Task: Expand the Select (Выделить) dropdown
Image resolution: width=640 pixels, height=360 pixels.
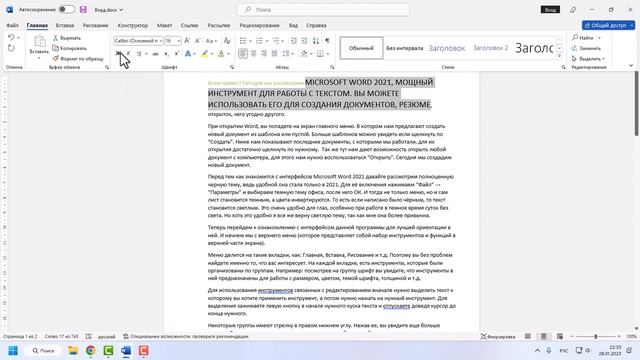Action: pos(603,59)
